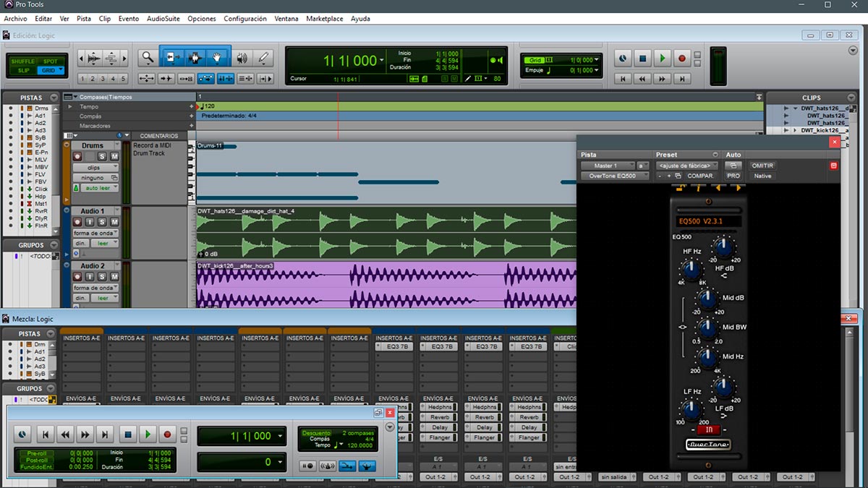Solo the Audio 2 track
This screenshot has width=868, height=488.
click(102, 277)
